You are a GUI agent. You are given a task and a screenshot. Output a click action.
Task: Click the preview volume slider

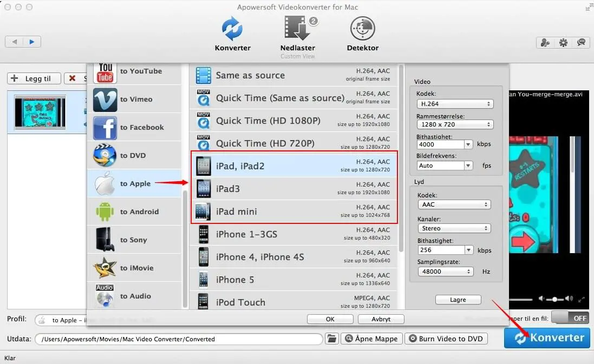pos(554,299)
